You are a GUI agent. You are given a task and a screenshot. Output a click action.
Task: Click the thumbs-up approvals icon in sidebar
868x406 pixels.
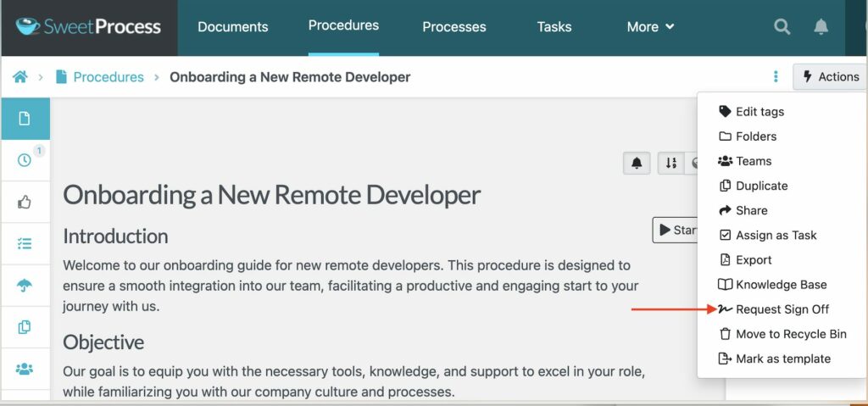[25, 202]
